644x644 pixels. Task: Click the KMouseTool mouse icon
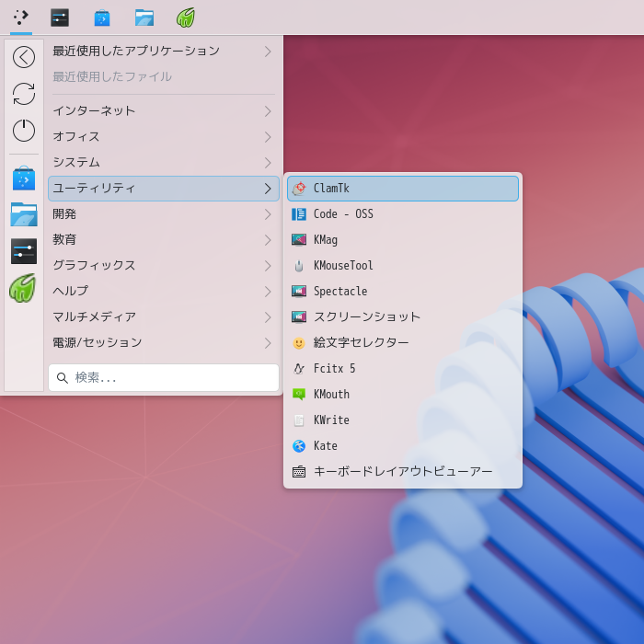click(x=299, y=266)
